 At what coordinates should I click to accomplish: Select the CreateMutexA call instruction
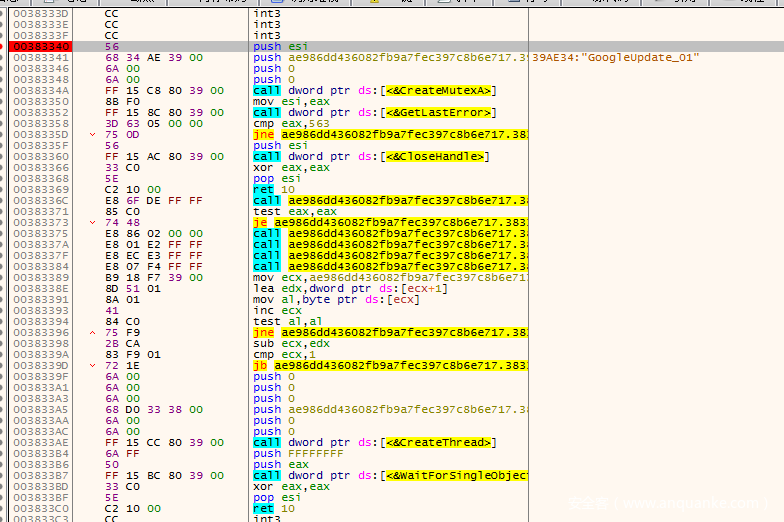point(370,90)
